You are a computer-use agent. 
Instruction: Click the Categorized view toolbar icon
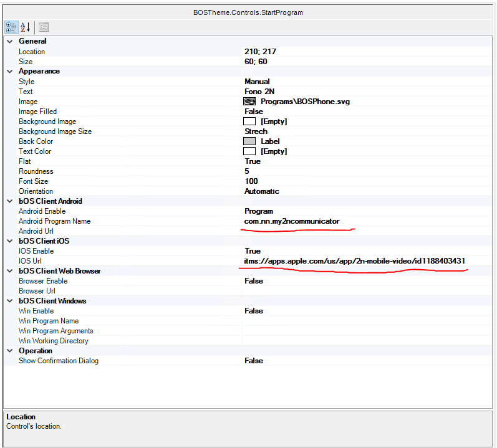tap(11, 27)
